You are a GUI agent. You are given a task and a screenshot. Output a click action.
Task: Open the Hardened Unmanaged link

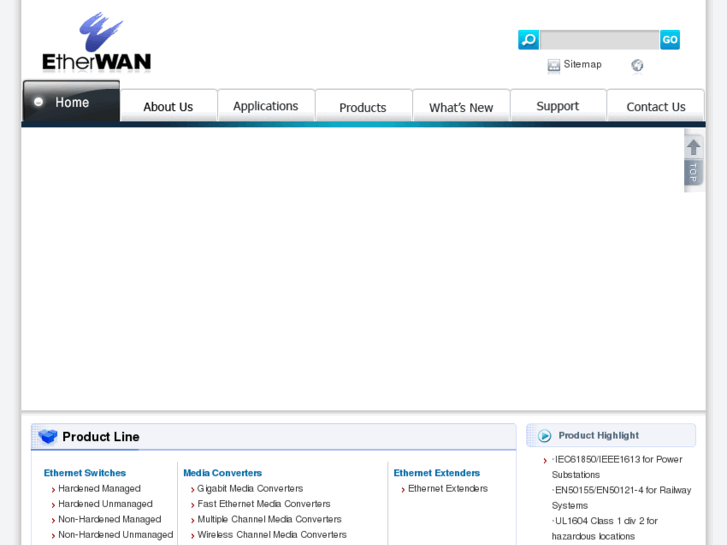point(105,504)
